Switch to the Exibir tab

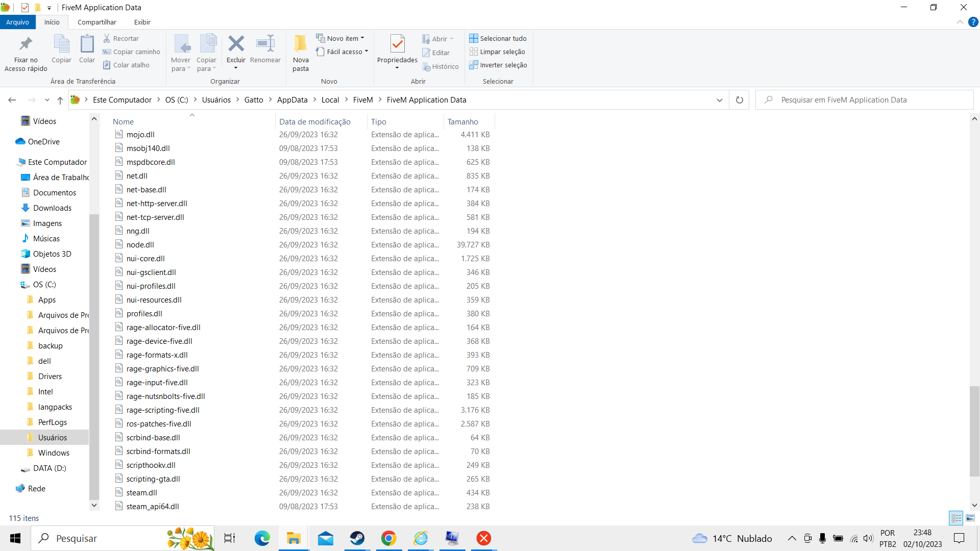[142, 22]
